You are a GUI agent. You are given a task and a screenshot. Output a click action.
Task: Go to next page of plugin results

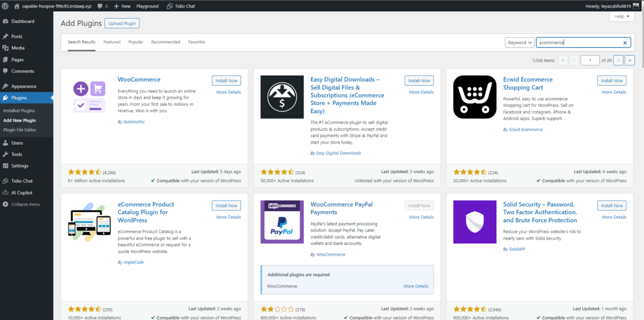pyautogui.click(x=618, y=61)
